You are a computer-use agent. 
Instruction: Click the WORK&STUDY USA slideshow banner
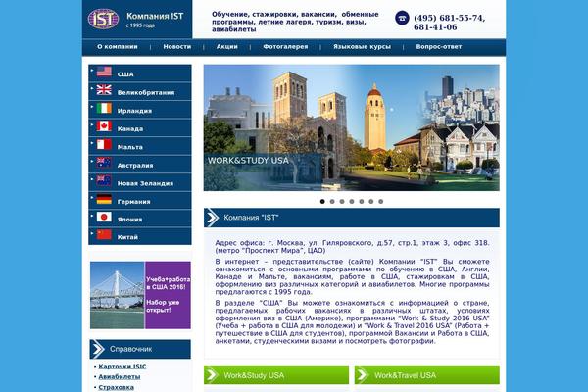(352, 128)
